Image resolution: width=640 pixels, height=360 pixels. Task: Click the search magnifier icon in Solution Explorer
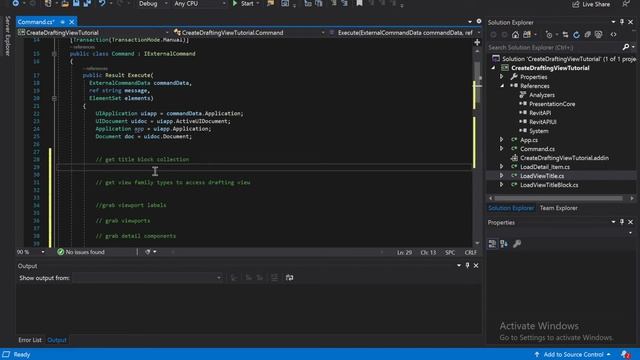[626, 47]
